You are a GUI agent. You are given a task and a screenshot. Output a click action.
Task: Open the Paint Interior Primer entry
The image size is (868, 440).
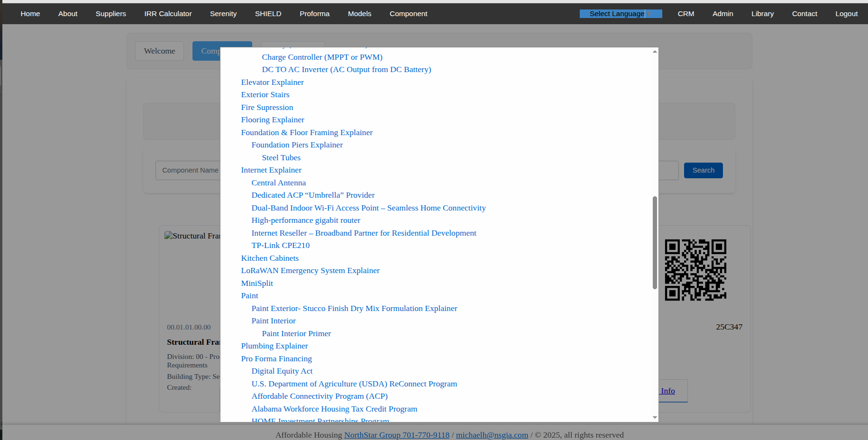[296, 333]
